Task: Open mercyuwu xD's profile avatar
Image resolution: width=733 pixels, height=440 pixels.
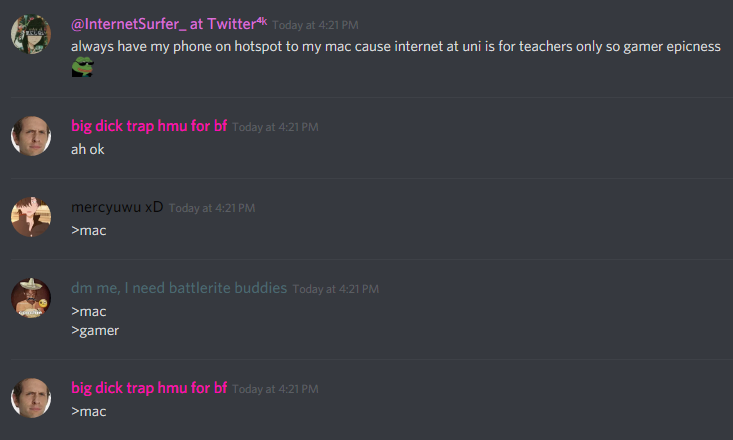Action: [x=31, y=217]
